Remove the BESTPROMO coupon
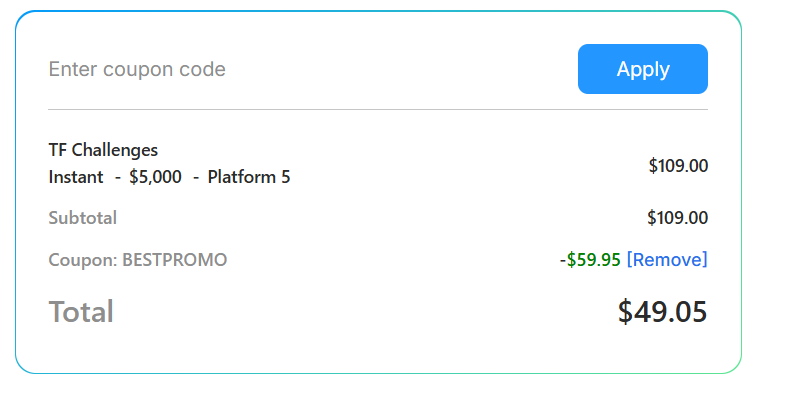Image resolution: width=793 pixels, height=398 pixels. coord(667,259)
